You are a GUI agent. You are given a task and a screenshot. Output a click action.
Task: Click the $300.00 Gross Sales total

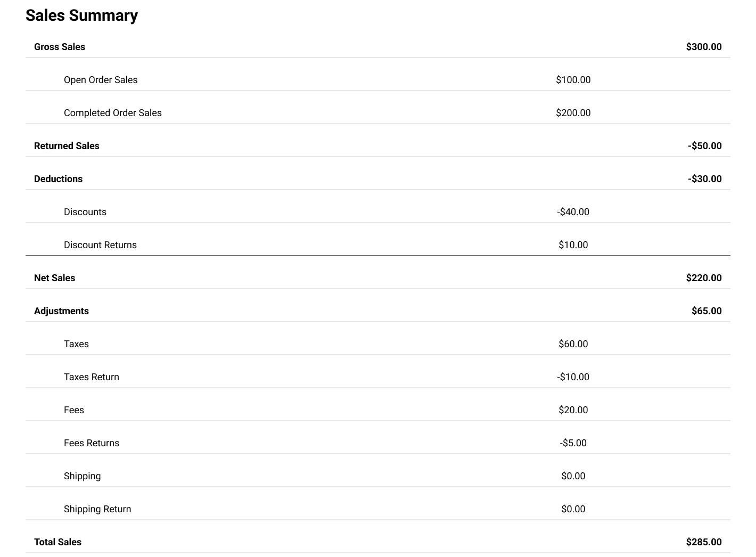(704, 47)
